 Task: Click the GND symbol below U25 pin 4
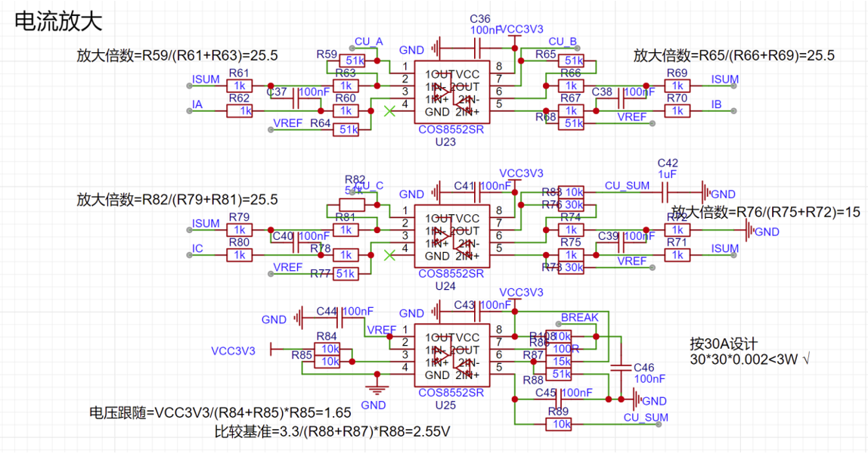point(374,390)
